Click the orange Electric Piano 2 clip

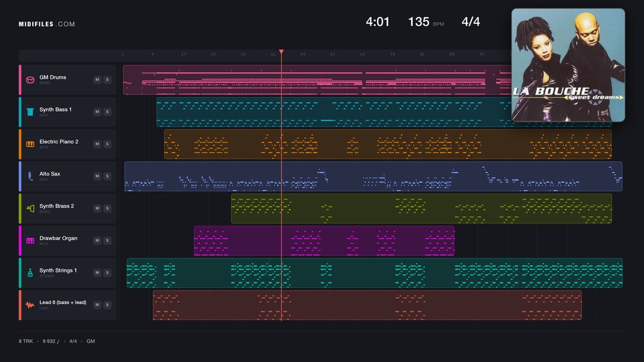click(x=388, y=144)
